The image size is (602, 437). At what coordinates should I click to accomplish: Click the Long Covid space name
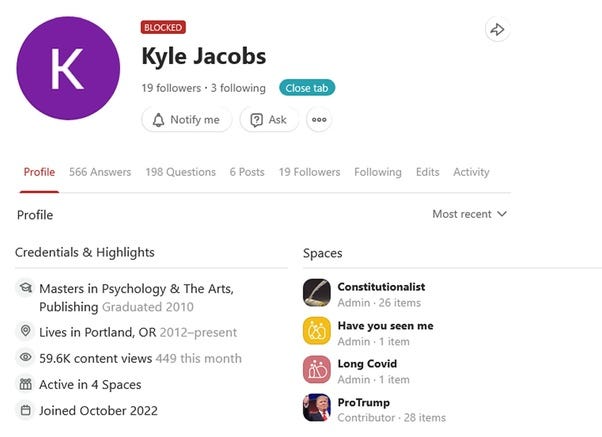point(367,364)
